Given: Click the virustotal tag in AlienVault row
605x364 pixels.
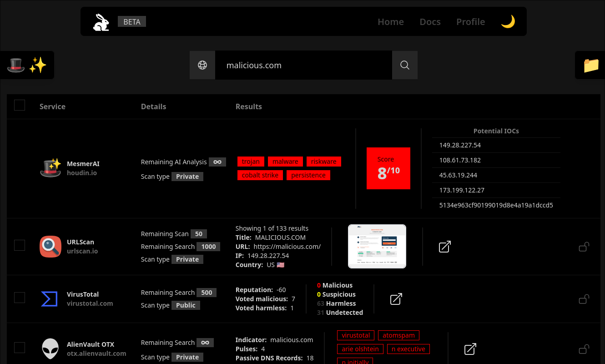Looking at the screenshot, I should pos(356,335).
